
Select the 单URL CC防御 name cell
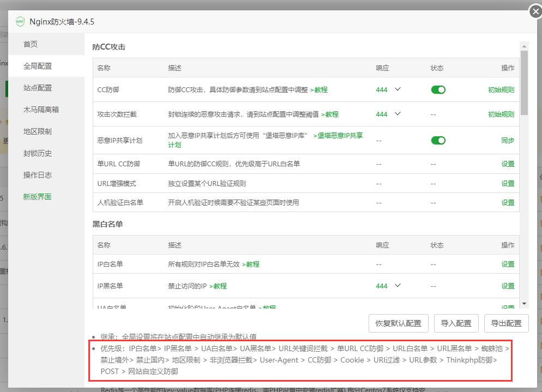118,164
